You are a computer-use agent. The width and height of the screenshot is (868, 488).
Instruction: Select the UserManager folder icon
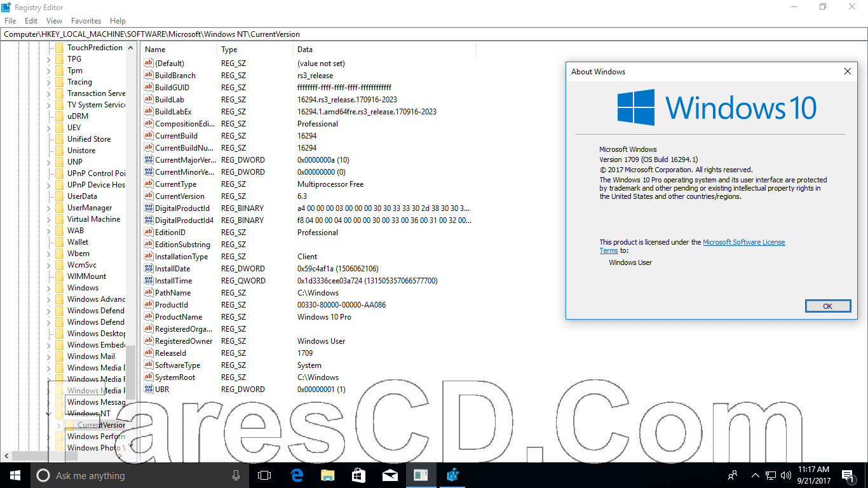point(59,208)
